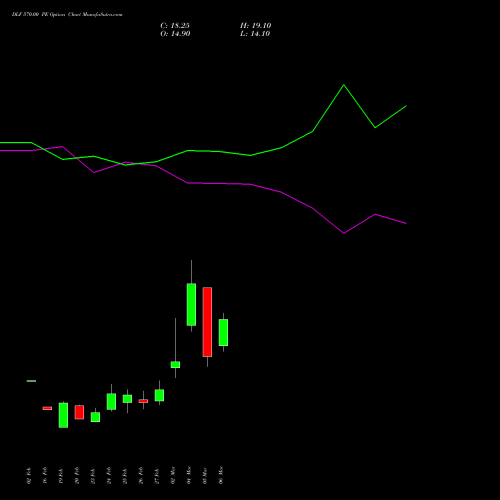Screen dimensions: 500x500
Task: Click the 24 Feb date axis label
Action: [109, 476]
